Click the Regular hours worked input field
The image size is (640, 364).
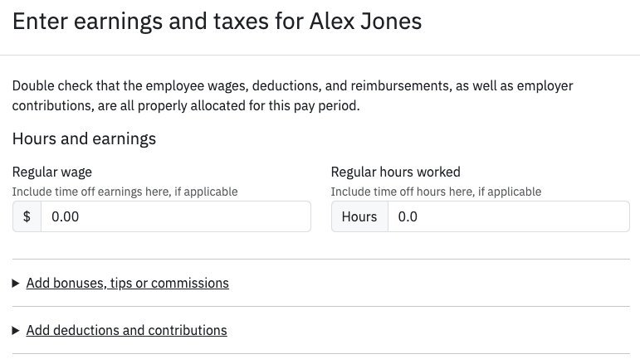point(508,216)
